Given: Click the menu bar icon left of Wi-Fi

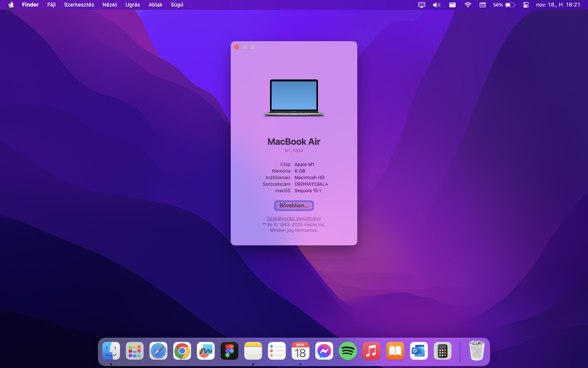Looking at the screenshot, I should (x=452, y=5).
